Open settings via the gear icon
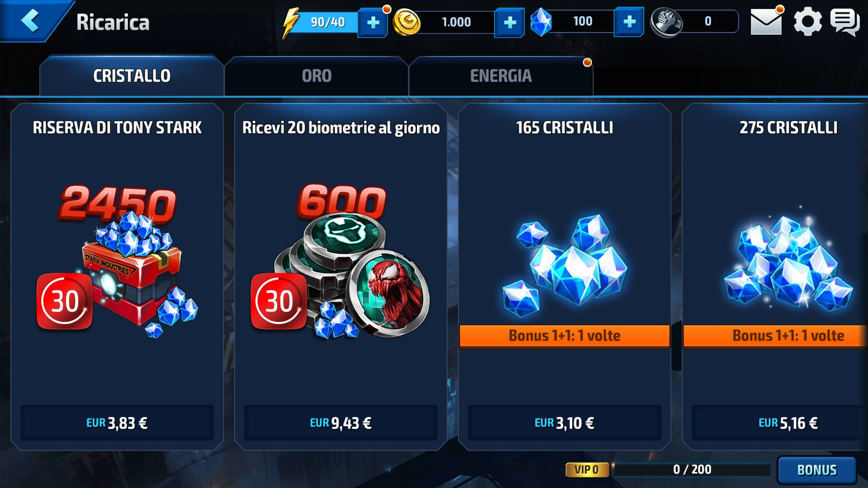The image size is (868, 488). [807, 22]
